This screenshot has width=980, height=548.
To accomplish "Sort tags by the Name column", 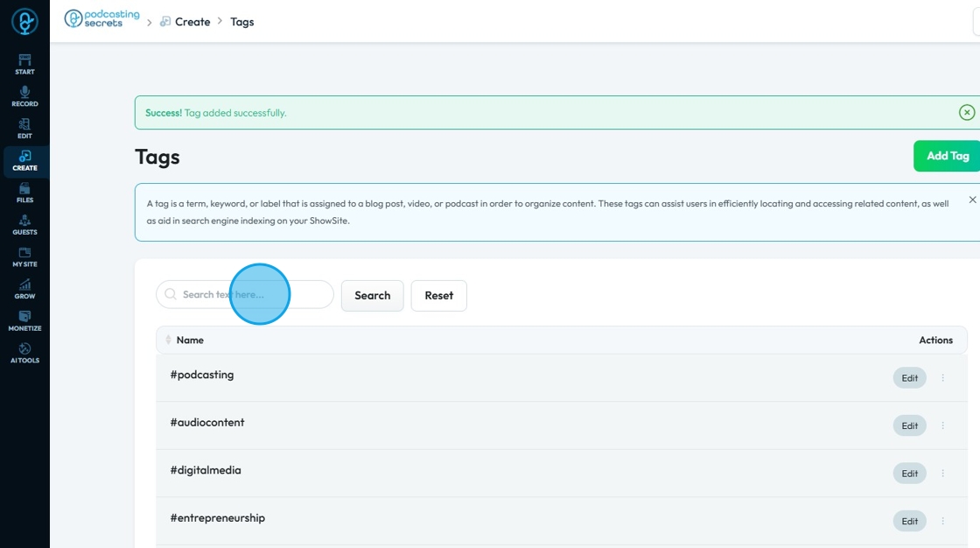I will (x=189, y=340).
